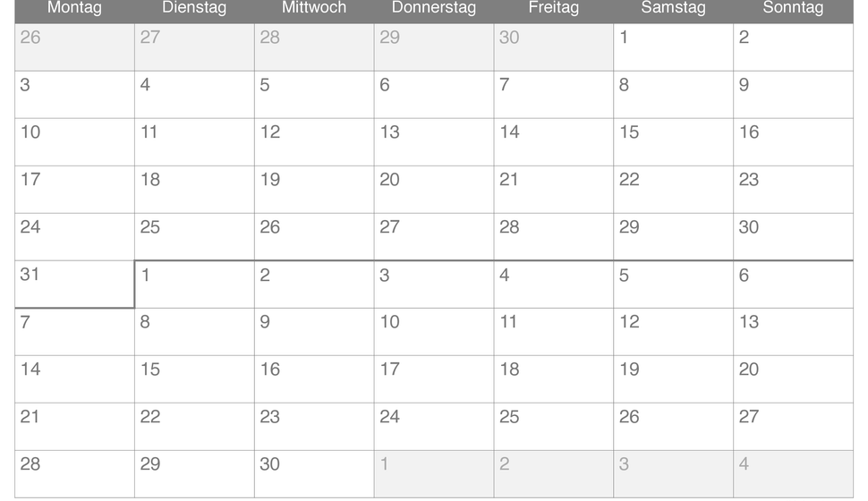Click Saturday the 1st in the top row
This screenshot has height=501, width=868.
673,47
